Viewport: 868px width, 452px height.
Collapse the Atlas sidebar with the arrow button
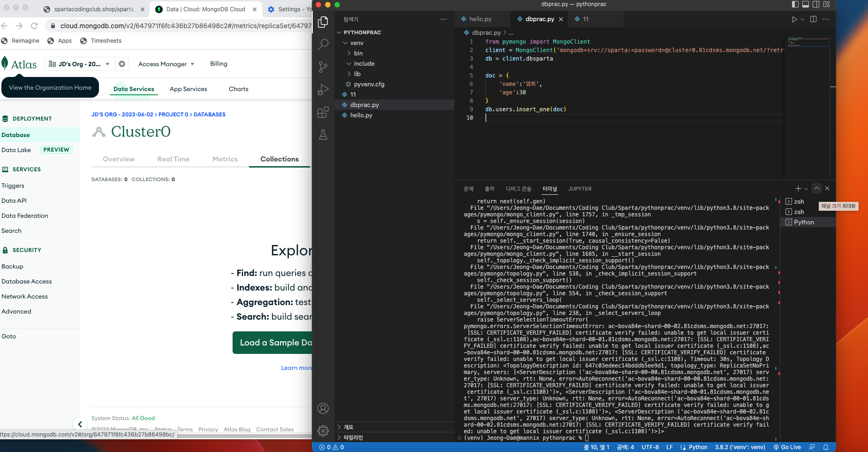coord(80,424)
